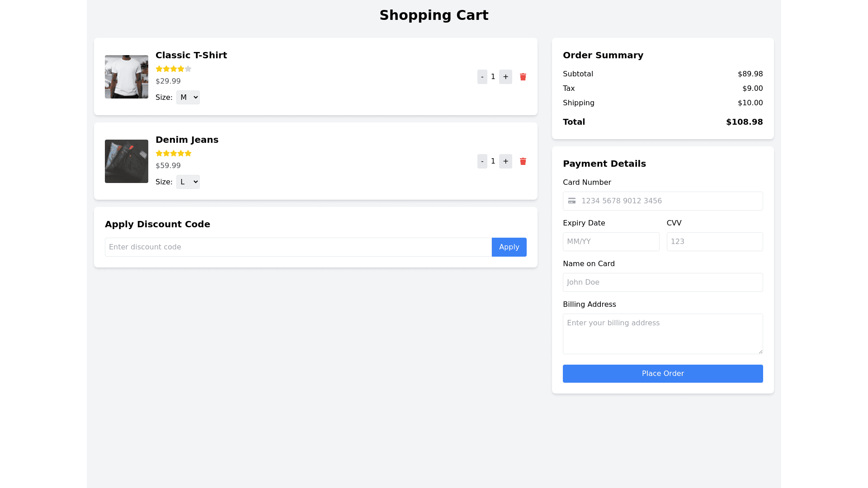Delete Classic T-Shirt with trash icon

(x=523, y=77)
